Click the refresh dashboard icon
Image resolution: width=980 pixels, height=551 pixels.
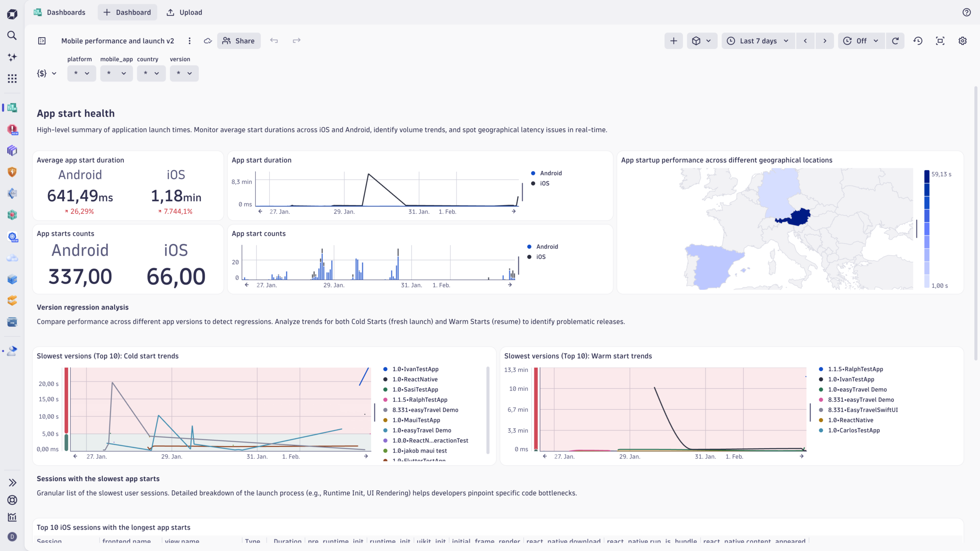point(895,41)
